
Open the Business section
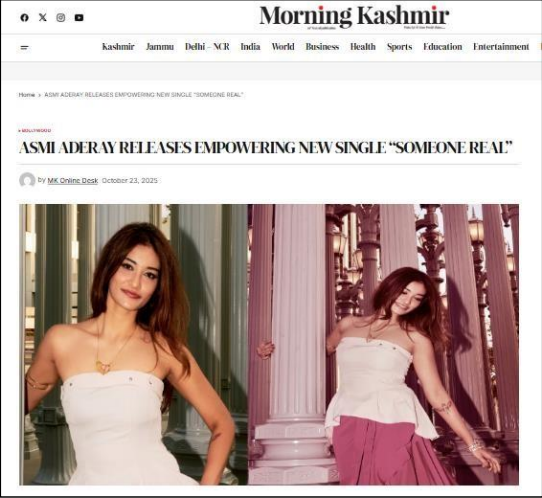click(322, 47)
